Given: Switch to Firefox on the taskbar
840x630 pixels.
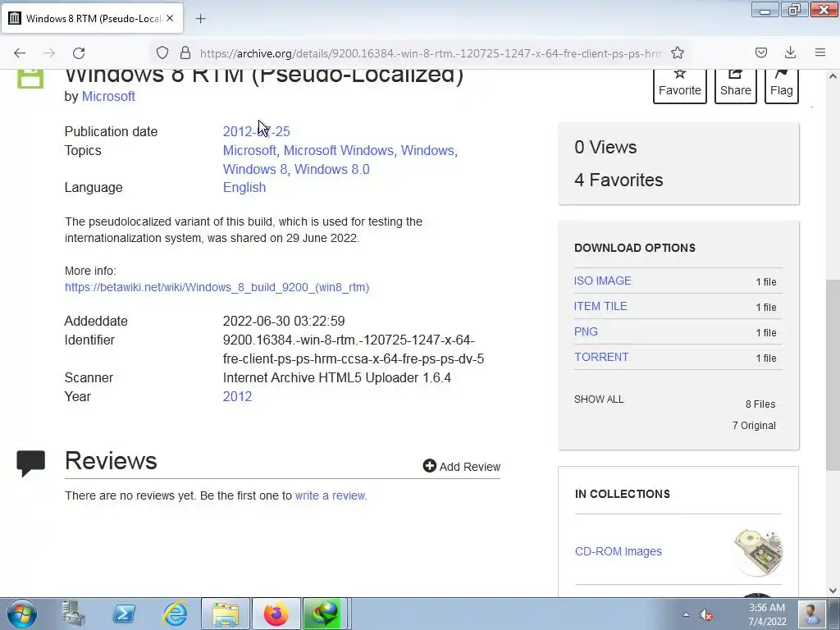Looking at the screenshot, I should point(276,614).
